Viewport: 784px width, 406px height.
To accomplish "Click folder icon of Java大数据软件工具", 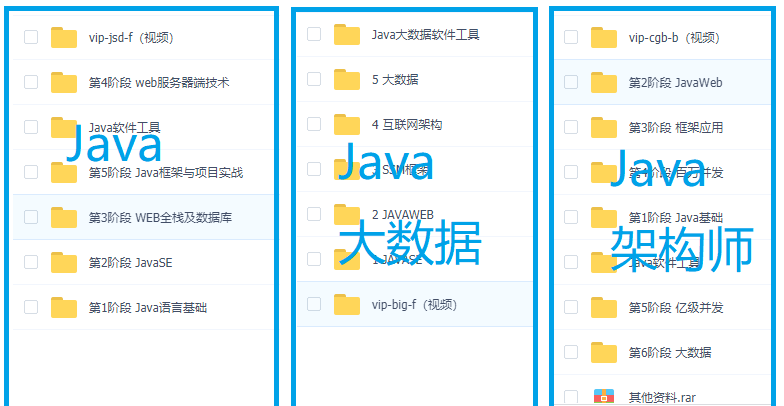I will point(347,34).
